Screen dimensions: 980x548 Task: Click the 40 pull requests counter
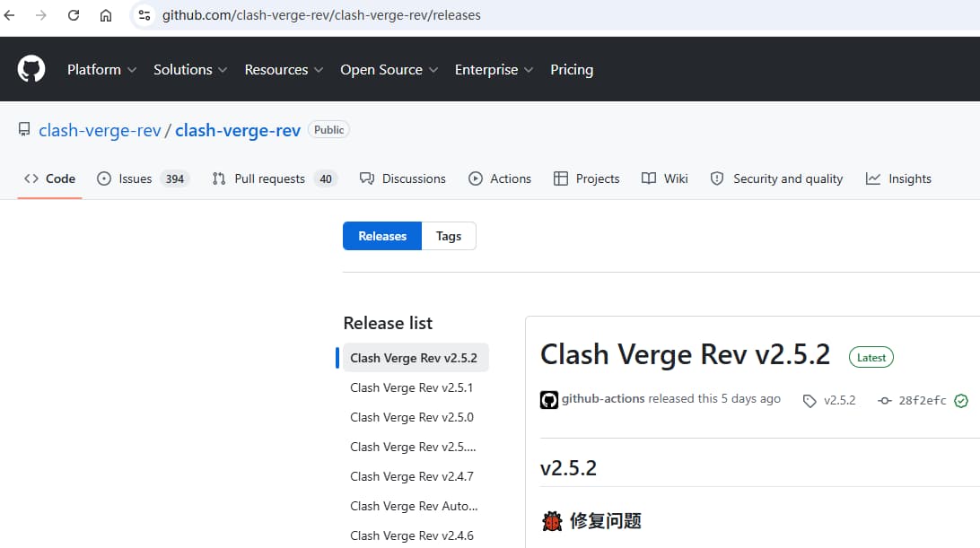[x=326, y=179]
